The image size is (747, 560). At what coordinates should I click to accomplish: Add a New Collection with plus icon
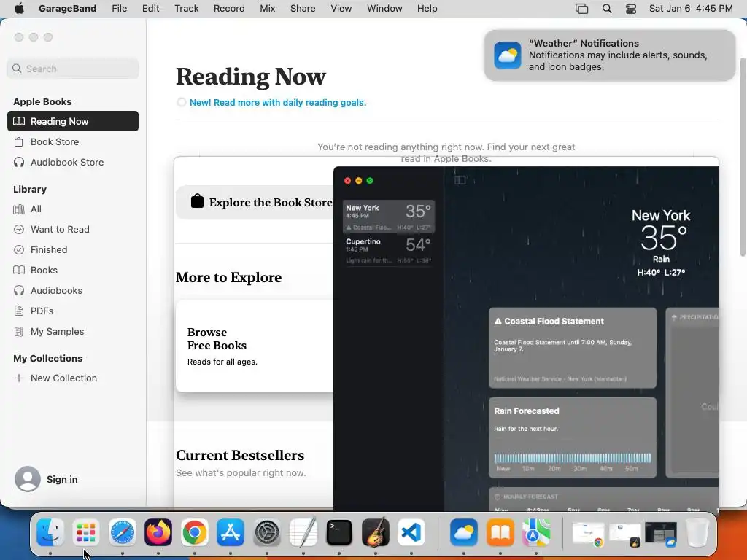(x=19, y=378)
